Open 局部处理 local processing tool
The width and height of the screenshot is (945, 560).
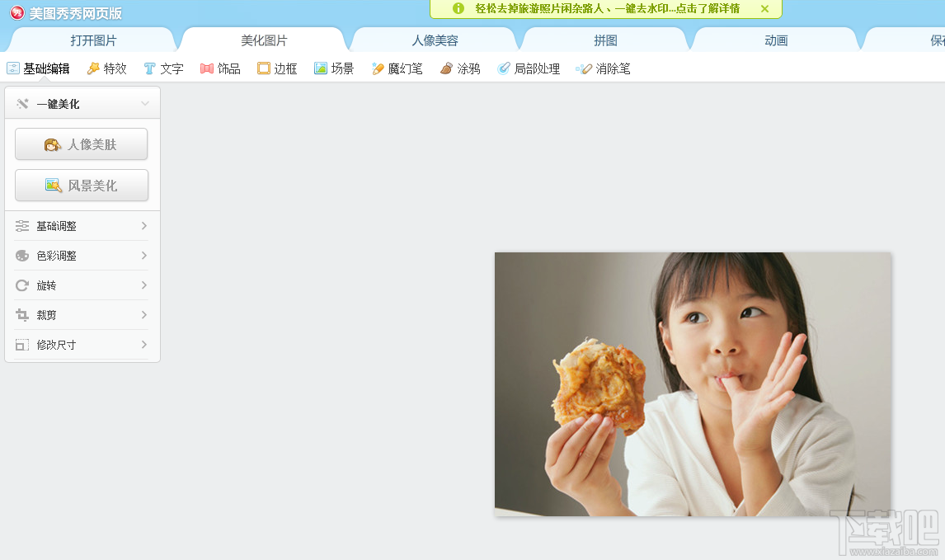[529, 68]
